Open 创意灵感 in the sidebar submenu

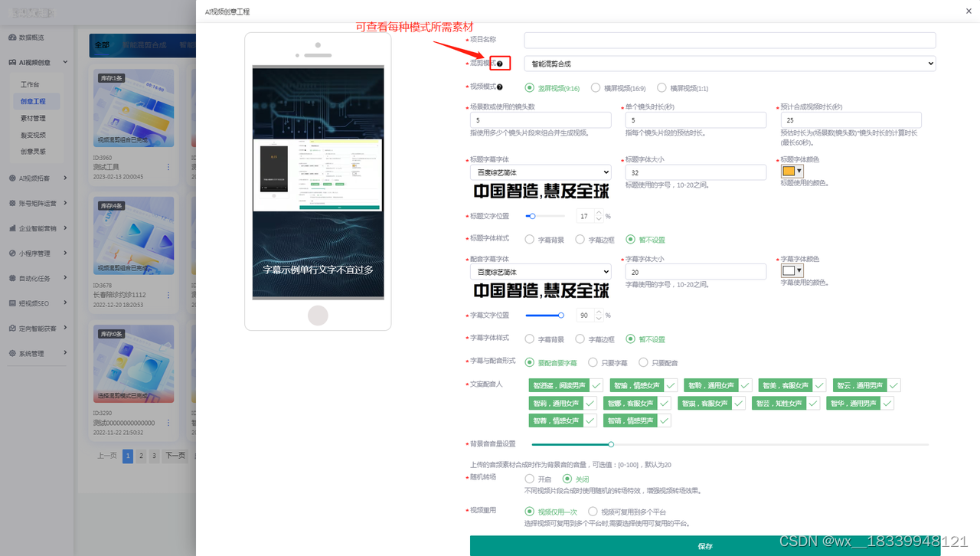33,152
